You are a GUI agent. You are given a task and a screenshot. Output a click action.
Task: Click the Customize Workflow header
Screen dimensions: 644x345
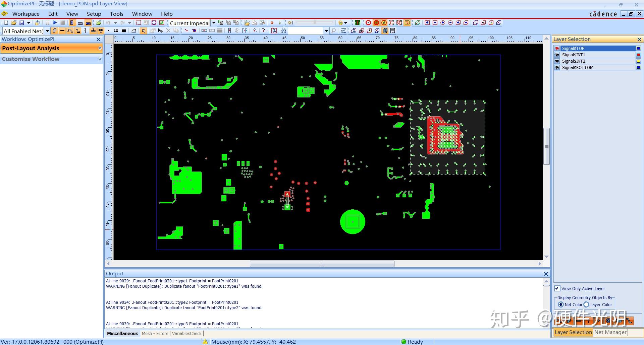pos(52,59)
